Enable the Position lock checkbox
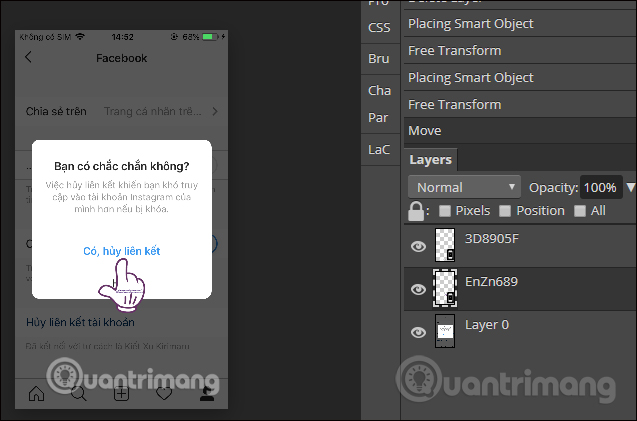637x421 pixels. pos(505,210)
